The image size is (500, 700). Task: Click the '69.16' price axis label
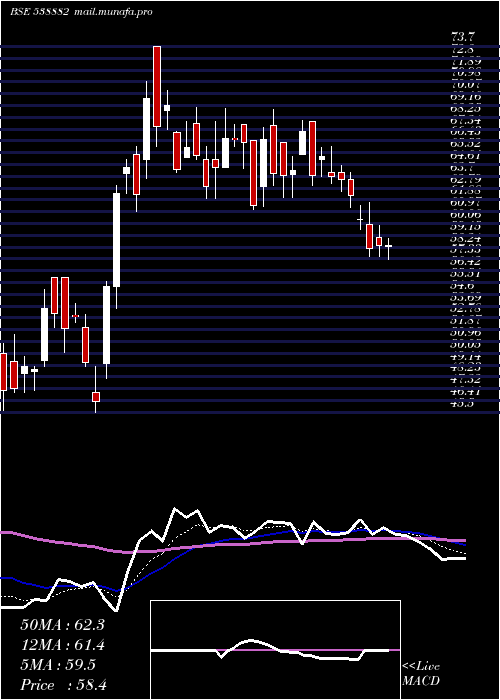tap(466, 96)
